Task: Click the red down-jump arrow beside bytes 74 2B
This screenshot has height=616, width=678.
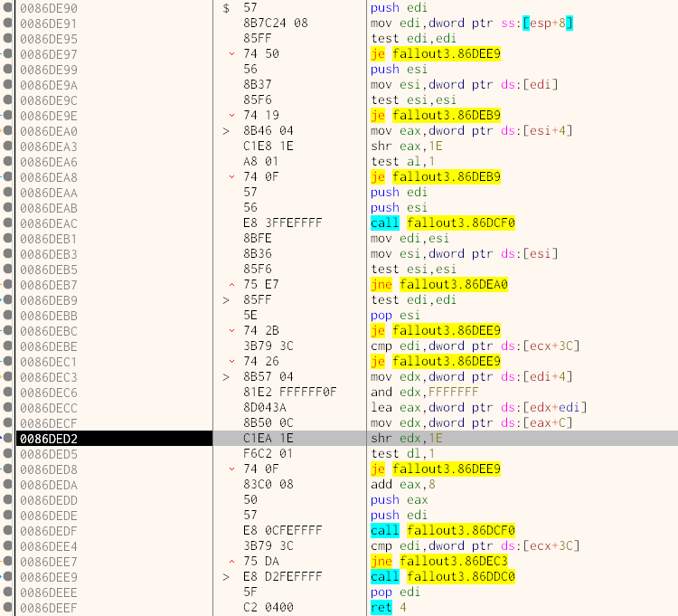Action: click(x=231, y=331)
